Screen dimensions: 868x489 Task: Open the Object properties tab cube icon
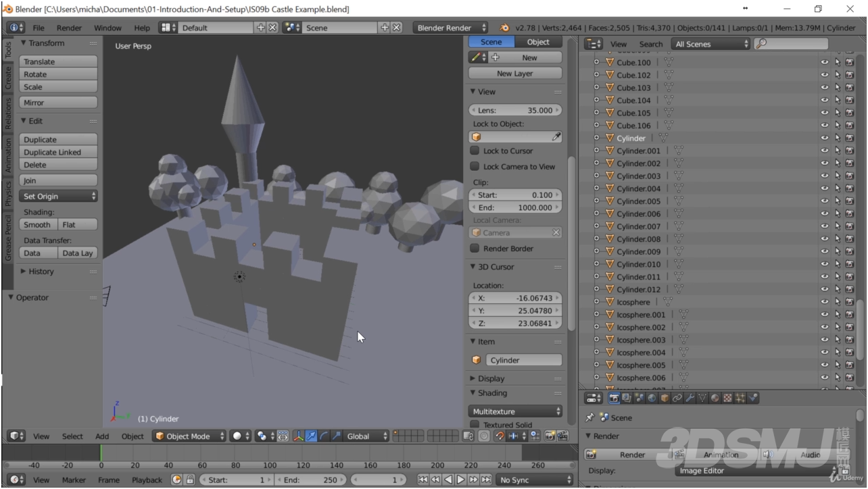point(665,398)
